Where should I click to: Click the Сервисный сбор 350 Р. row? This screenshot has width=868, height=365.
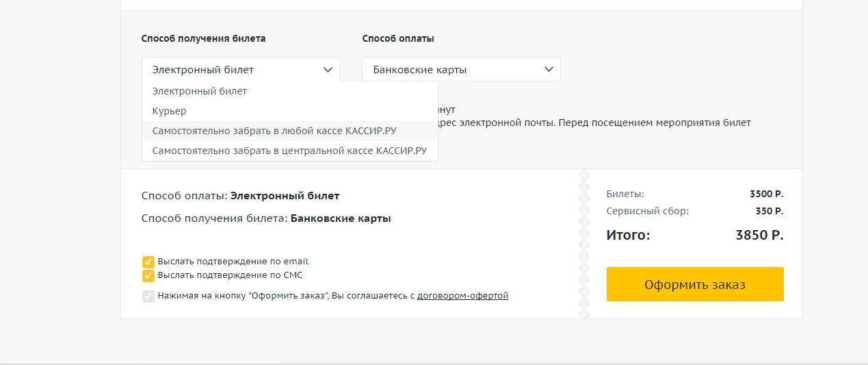pyautogui.click(x=695, y=211)
